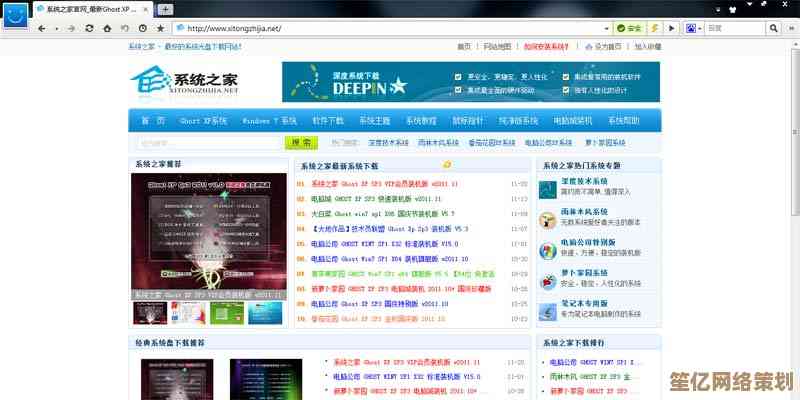
Task: Click the site search input field
Action: [201, 143]
